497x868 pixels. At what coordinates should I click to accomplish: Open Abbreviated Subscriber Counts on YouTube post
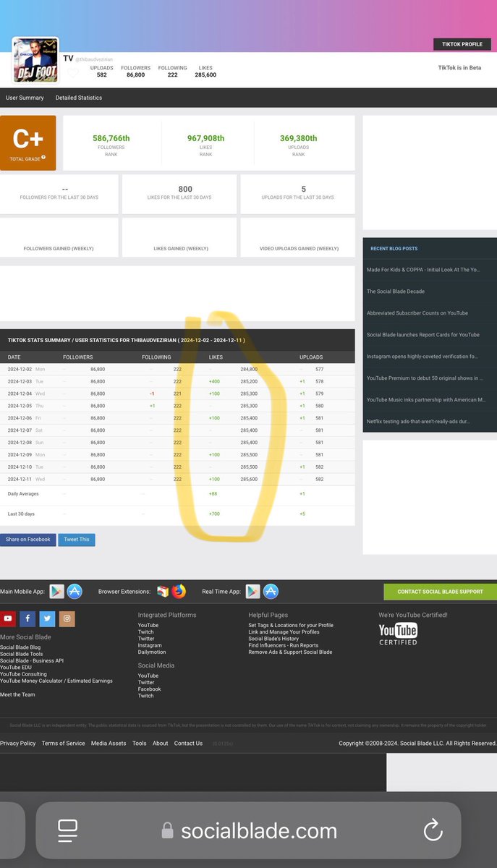[417, 313]
